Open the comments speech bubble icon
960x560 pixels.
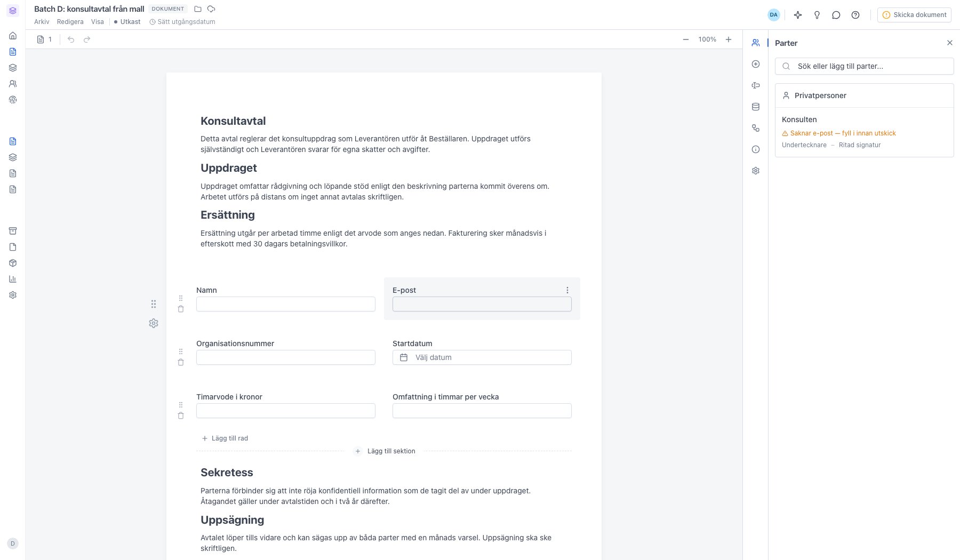[x=836, y=15]
